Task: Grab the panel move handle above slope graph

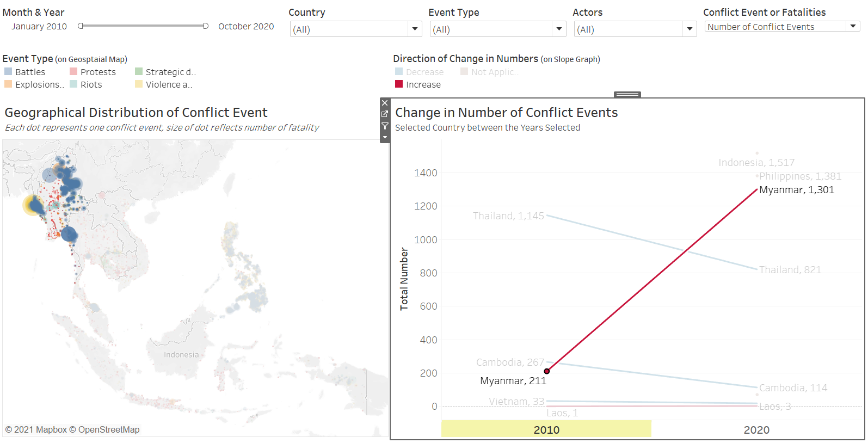Action: pos(627,95)
